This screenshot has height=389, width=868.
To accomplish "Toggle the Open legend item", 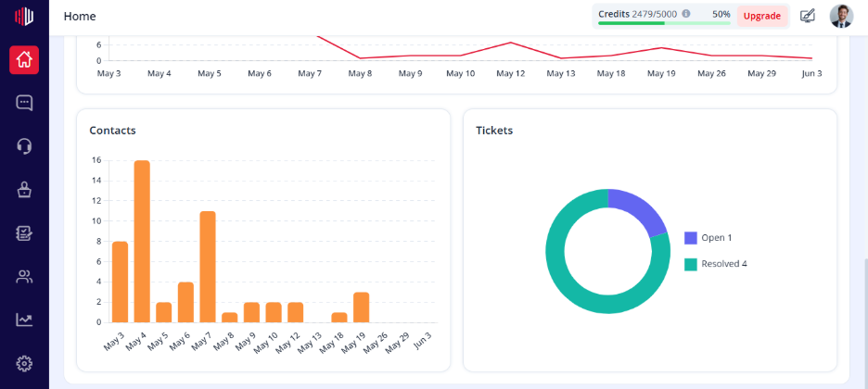I will 708,238.
